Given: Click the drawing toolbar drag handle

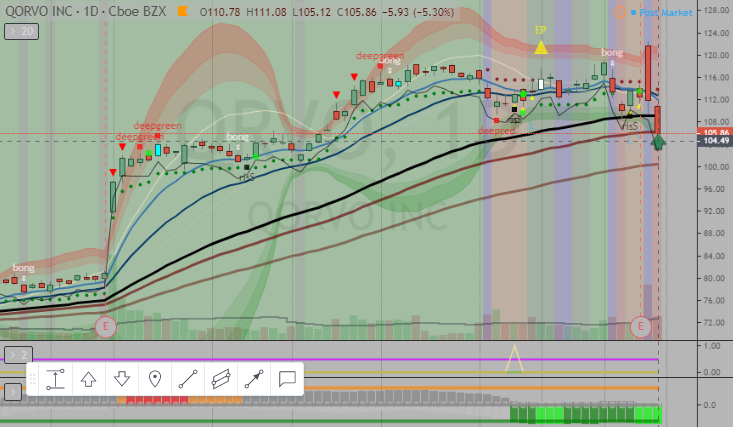Looking at the screenshot, I should (33, 379).
